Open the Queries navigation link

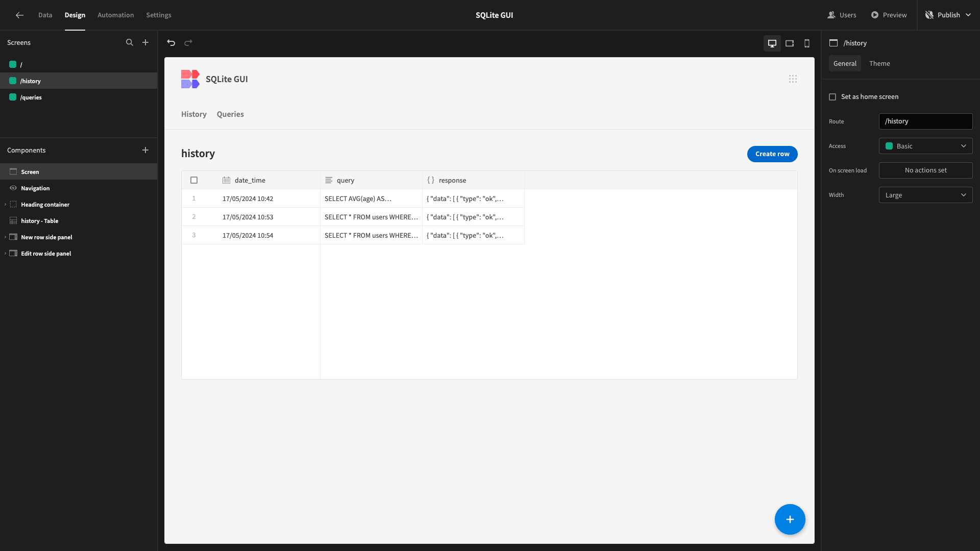pos(230,114)
